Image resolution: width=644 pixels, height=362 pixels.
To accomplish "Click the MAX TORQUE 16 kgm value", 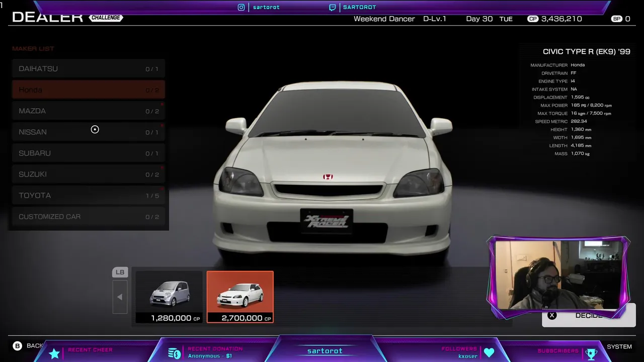I will tap(591, 114).
